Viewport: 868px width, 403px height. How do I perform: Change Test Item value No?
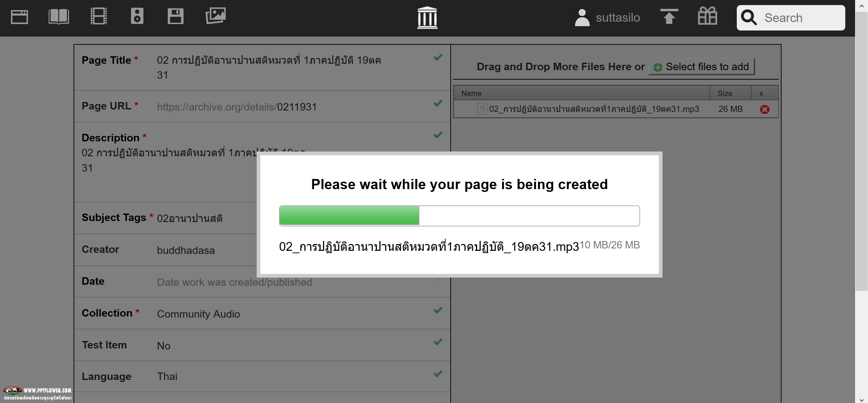click(x=163, y=346)
